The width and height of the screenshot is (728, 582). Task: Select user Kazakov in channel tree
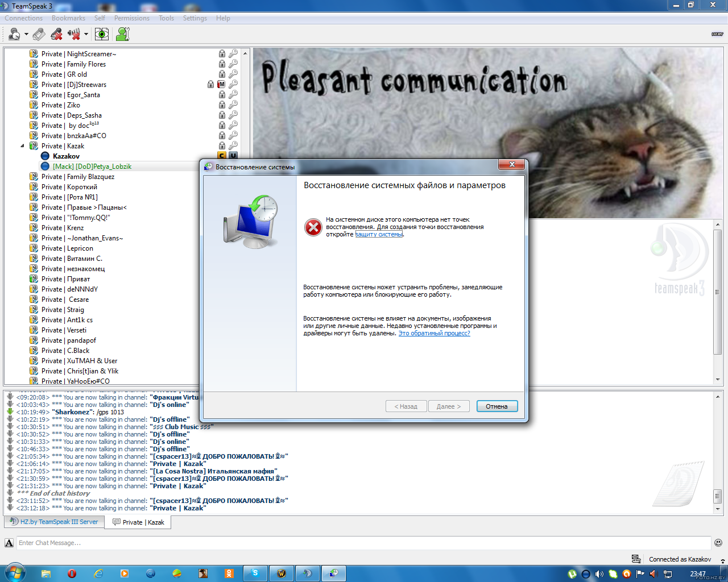[x=66, y=156]
